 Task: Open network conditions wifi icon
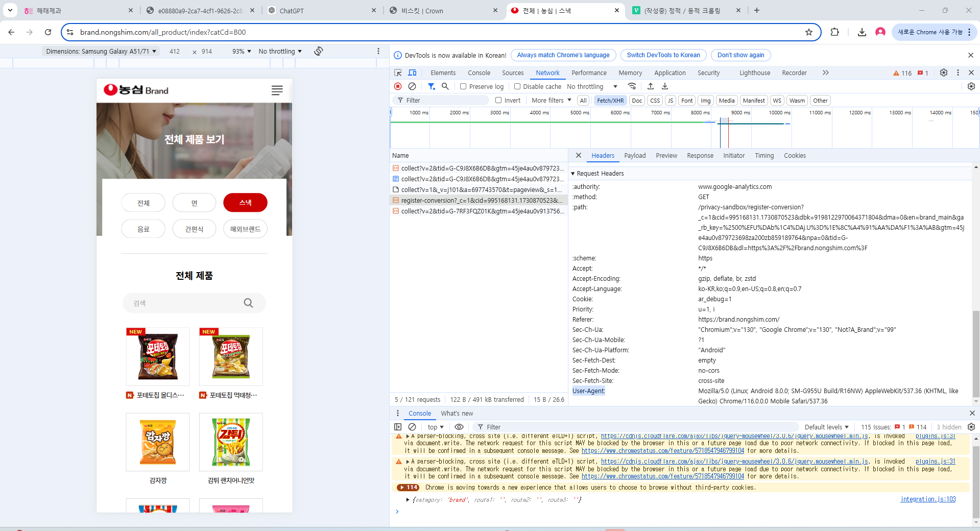click(x=632, y=86)
